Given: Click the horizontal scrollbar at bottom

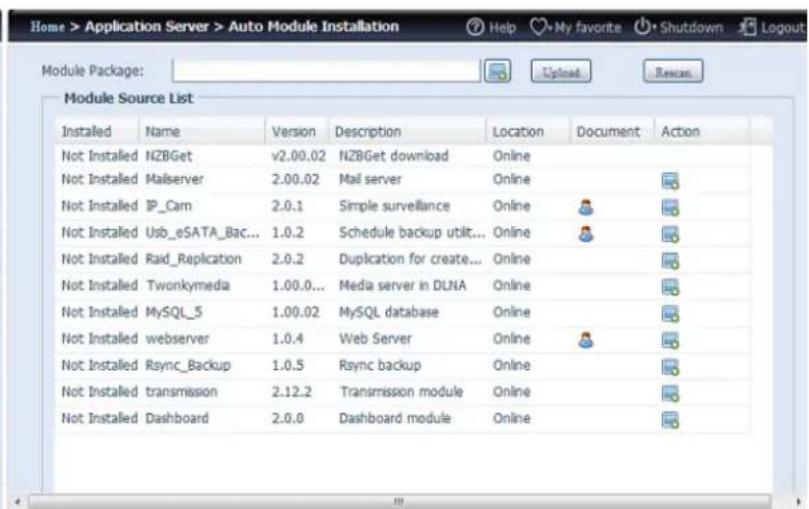Looking at the screenshot, I should click(400, 501).
